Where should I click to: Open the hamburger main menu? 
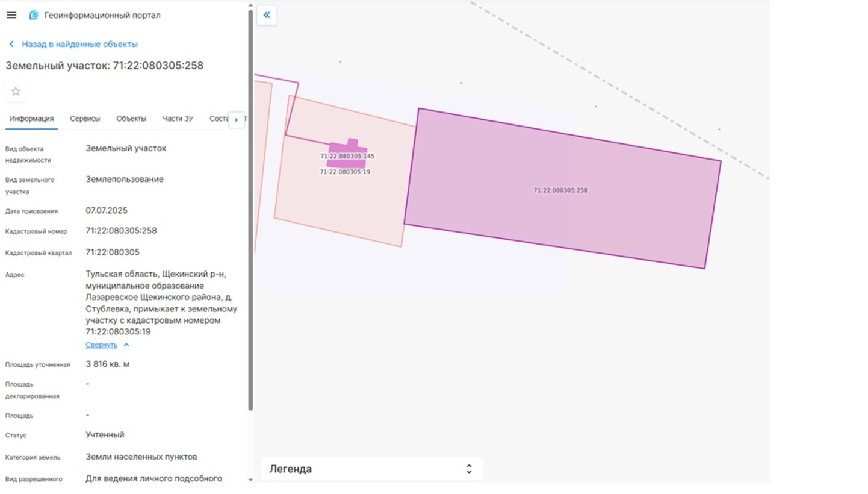[11, 15]
